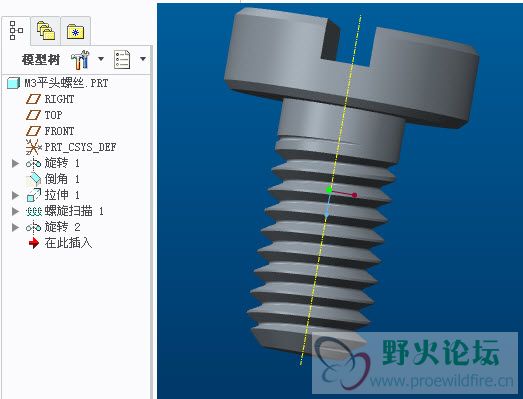Image resolution: width=523 pixels, height=399 pixels.
Task: Select the TOP datum plane icon
Action: [33, 115]
